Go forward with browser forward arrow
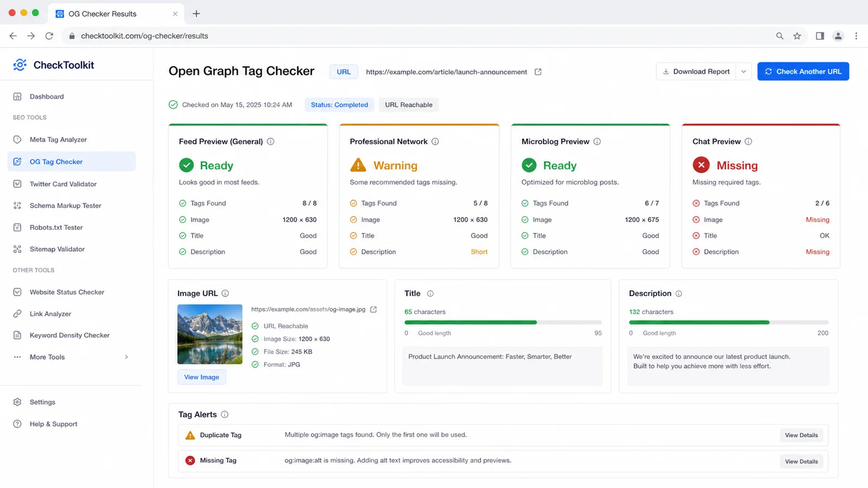The height and width of the screenshot is (488, 868). [x=31, y=36]
